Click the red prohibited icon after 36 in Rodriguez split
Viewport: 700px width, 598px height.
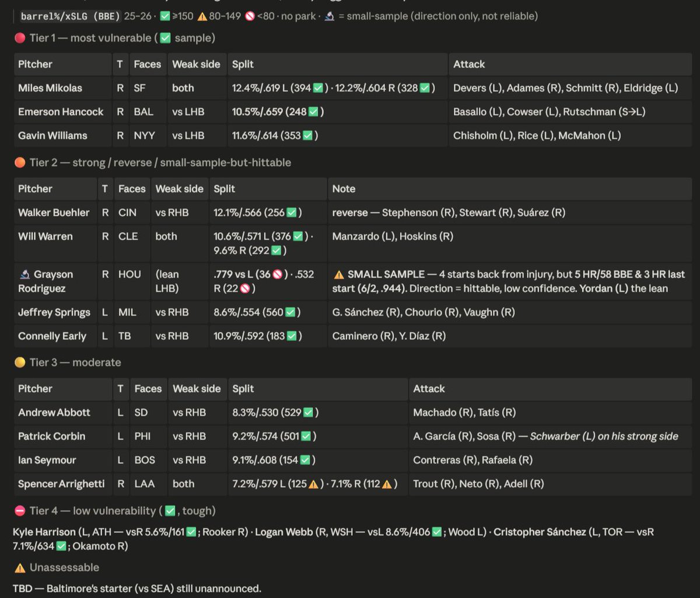(x=279, y=275)
